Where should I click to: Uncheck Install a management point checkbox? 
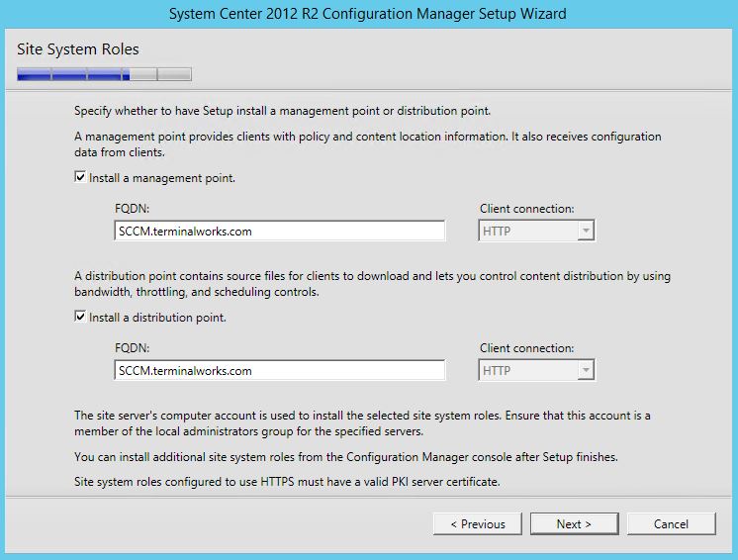80,177
